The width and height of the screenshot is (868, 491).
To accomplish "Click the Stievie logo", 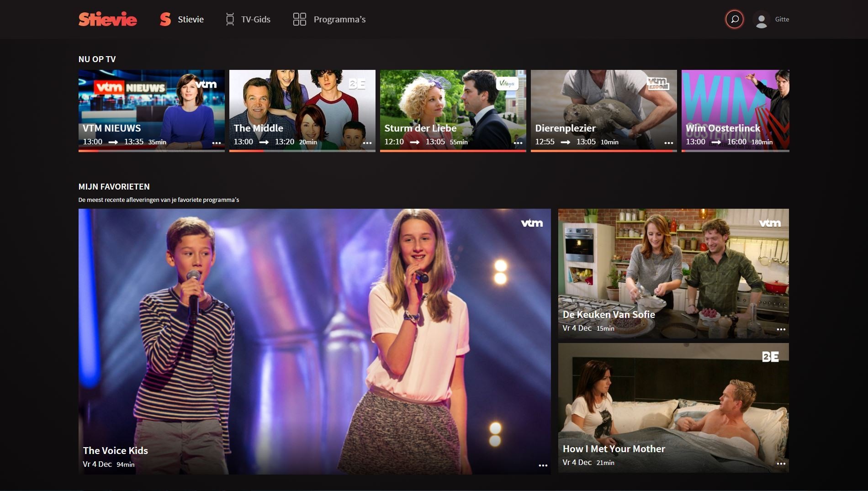I will coord(107,19).
